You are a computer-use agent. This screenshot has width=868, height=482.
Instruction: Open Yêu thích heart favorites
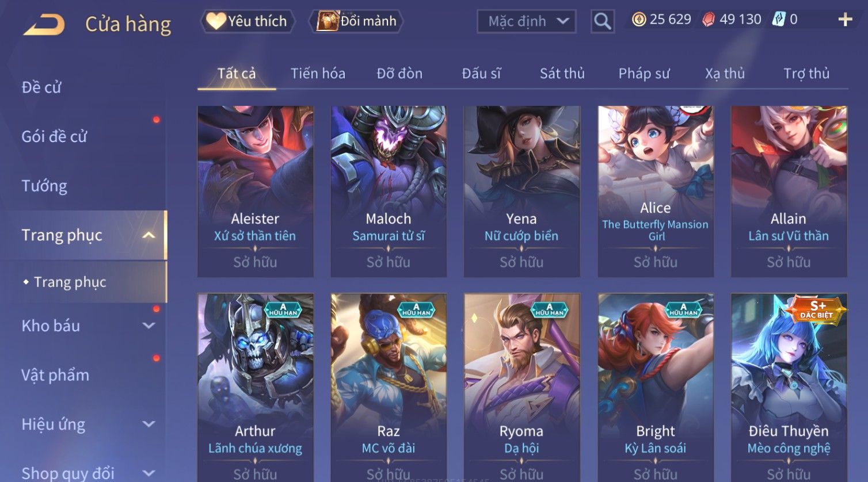click(x=248, y=21)
